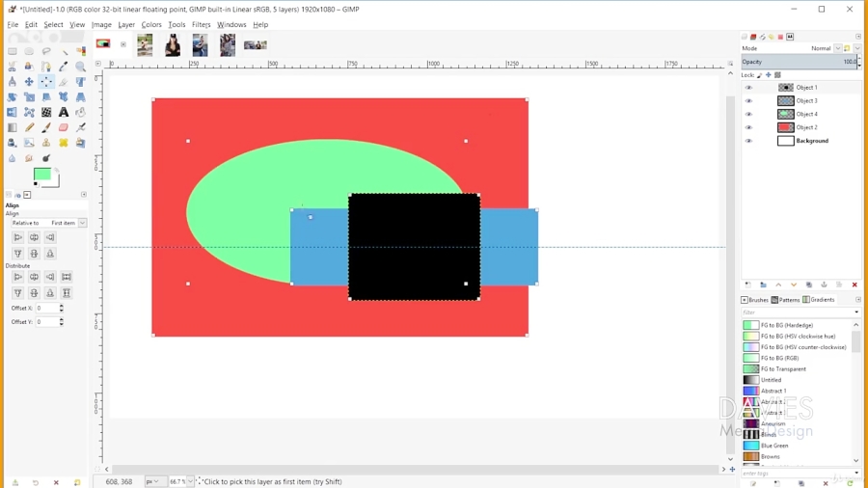Open the enter tags dropdown arrow
This screenshot has height=488, width=868.
coord(855,474)
